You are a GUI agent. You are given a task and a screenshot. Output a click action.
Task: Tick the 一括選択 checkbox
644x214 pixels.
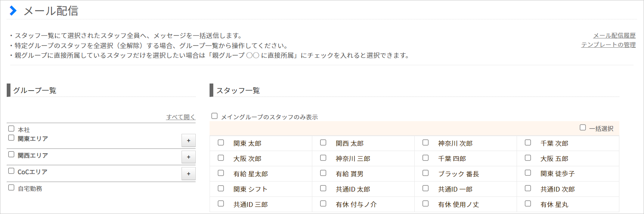[583, 128]
